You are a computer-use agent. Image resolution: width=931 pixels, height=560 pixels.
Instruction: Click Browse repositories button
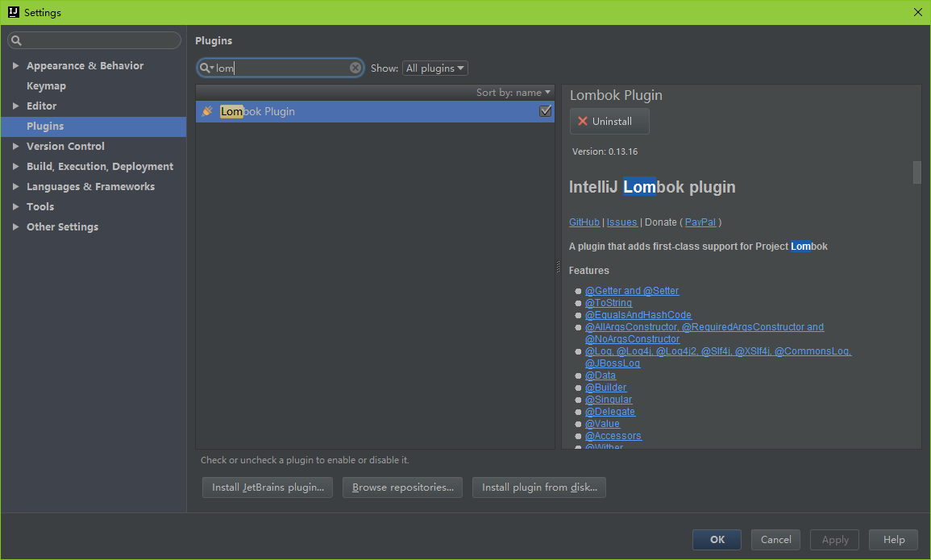pyautogui.click(x=402, y=487)
